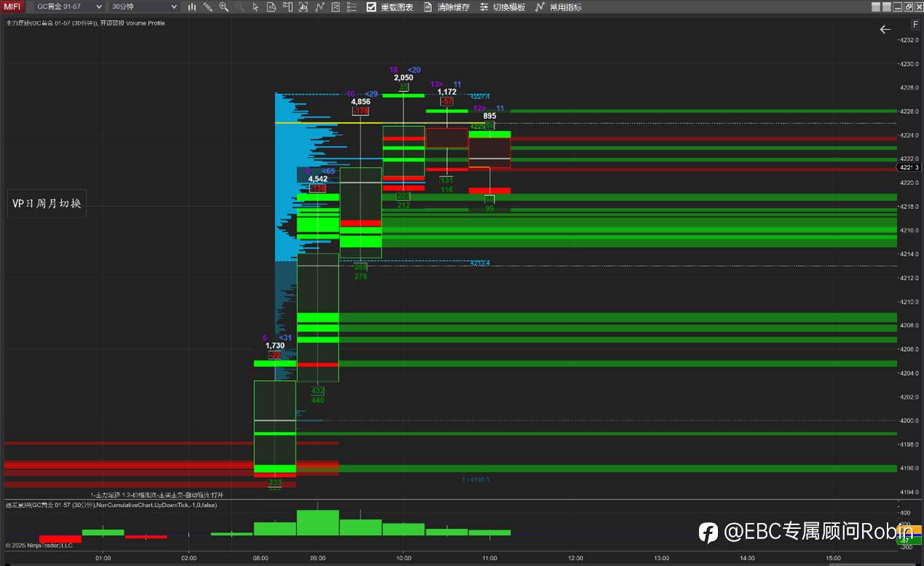Click the 重载图表 label

tap(397, 7)
